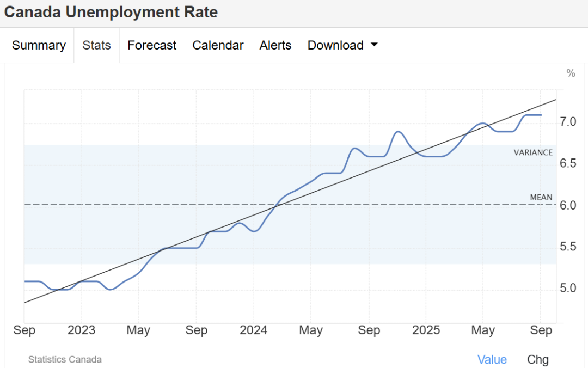Expand the Download dropdown menu

(x=342, y=46)
